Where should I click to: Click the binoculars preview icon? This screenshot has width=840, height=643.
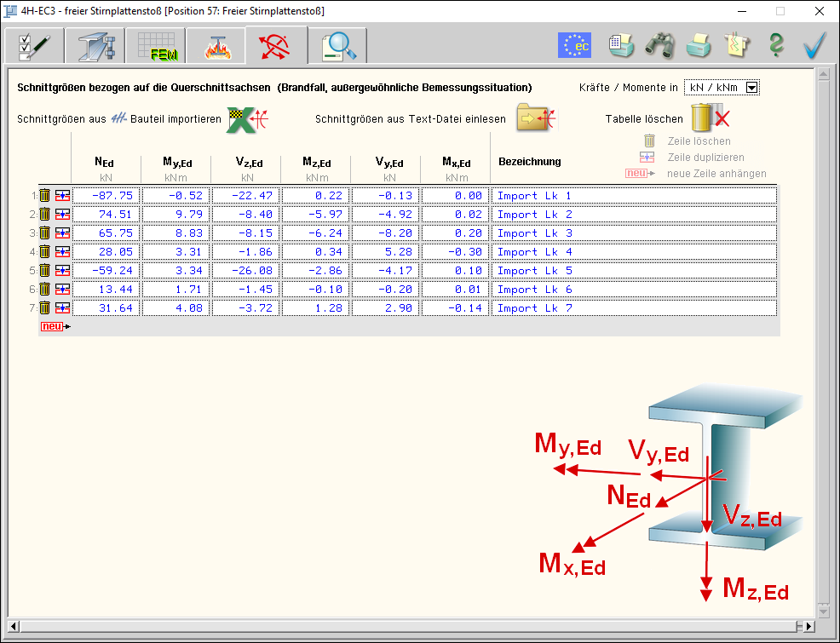tap(659, 45)
